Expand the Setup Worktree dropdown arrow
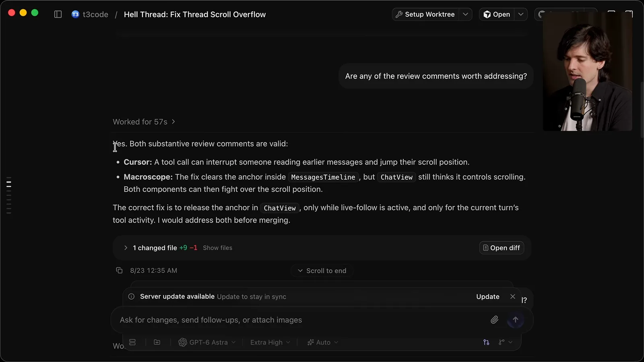 pos(465,14)
